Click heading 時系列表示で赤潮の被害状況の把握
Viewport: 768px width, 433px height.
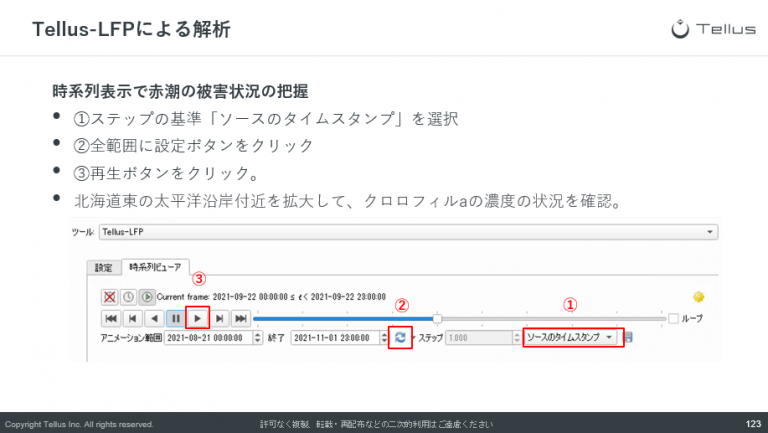180,91
